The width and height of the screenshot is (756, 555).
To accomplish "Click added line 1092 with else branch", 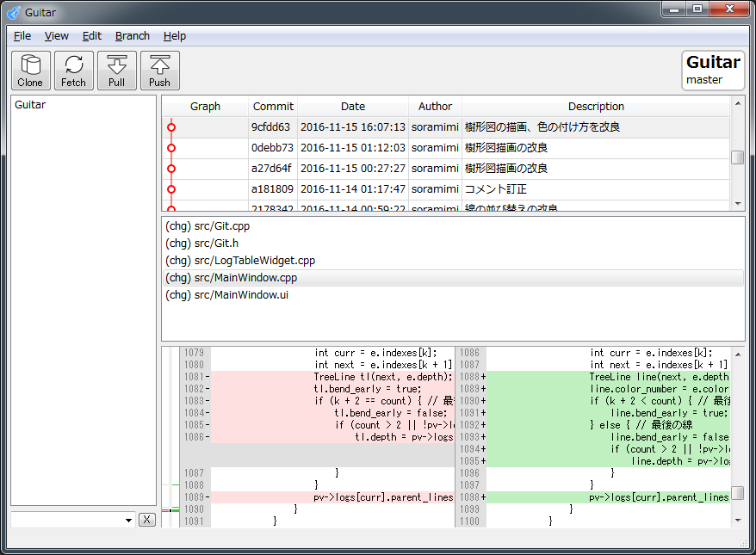I will coord(609,425).
